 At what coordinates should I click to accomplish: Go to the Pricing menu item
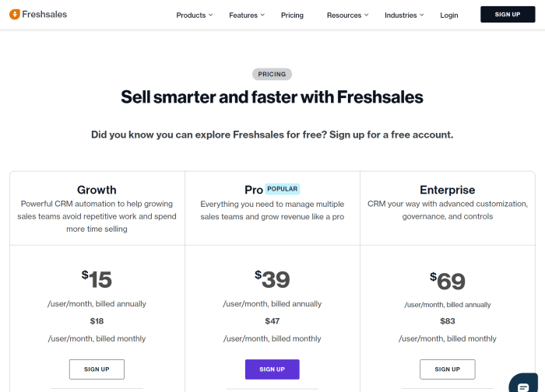pos(292,15)
